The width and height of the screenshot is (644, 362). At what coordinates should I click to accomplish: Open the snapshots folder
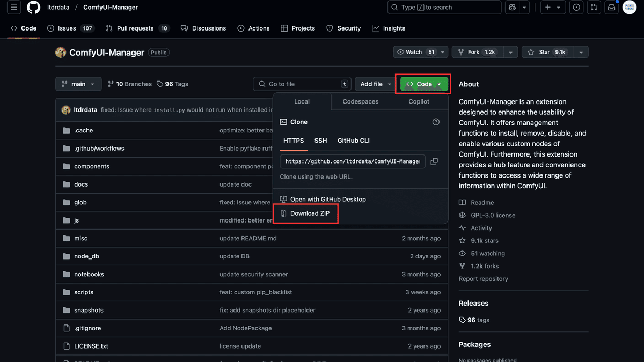(x=89, y=311)
